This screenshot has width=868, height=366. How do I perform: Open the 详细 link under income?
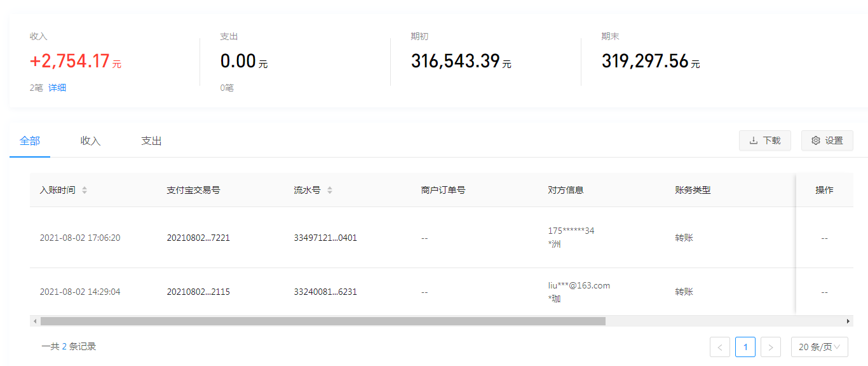[57, 88]
